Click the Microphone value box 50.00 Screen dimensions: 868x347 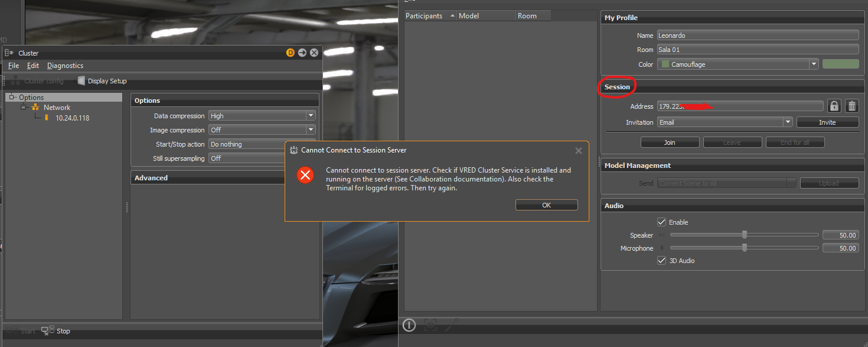click(x=840, y=248)
